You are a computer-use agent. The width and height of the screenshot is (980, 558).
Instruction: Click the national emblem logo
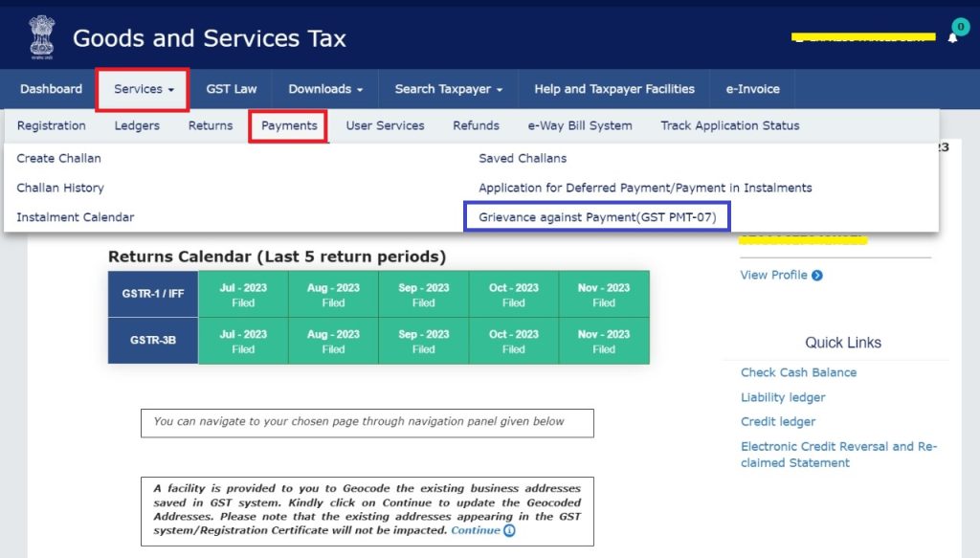pyautogui.click(x=41, y=38)
